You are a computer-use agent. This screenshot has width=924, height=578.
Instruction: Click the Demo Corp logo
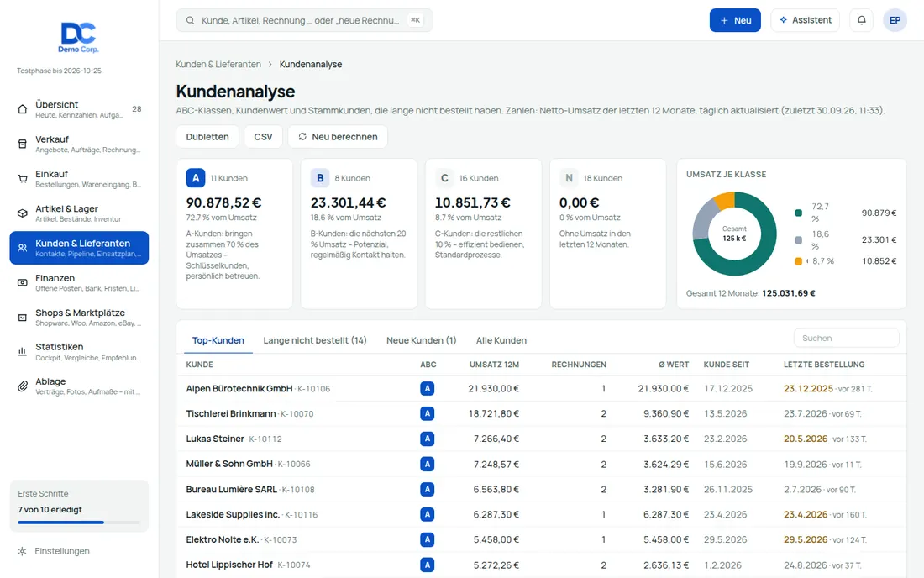[x=78, y=38]
